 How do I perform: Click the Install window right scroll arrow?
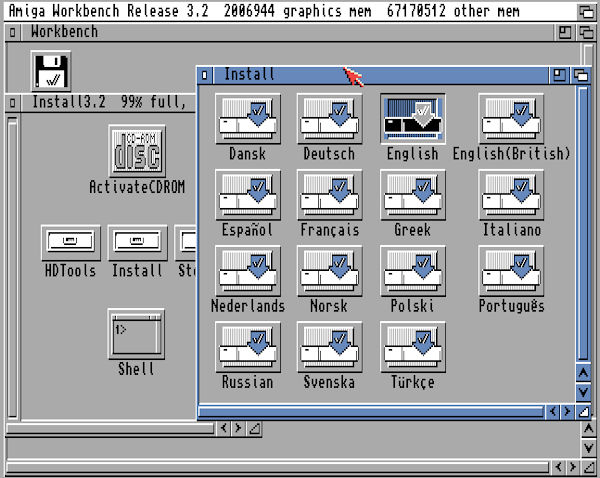[567, 411]
